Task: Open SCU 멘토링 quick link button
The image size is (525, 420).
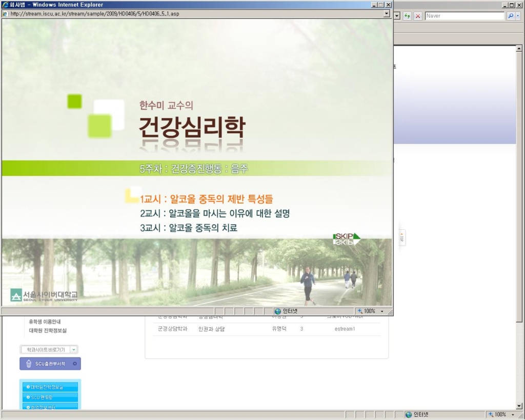Action: (50, 397)
